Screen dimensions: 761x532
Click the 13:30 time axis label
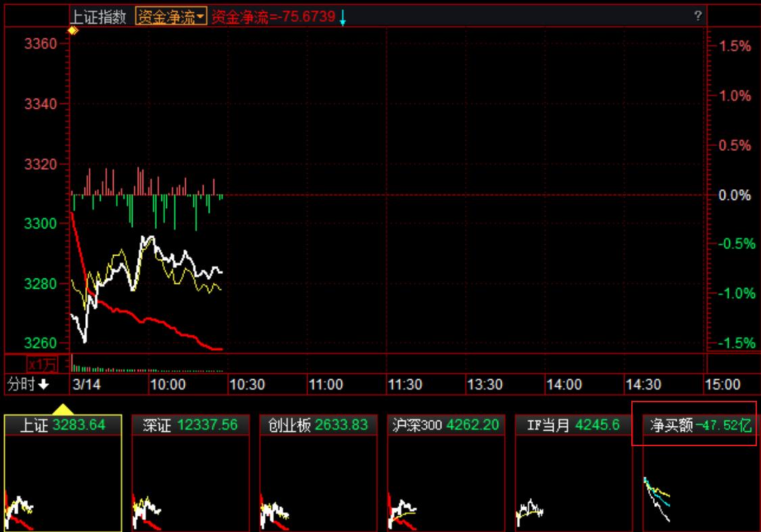pos(485,385)
